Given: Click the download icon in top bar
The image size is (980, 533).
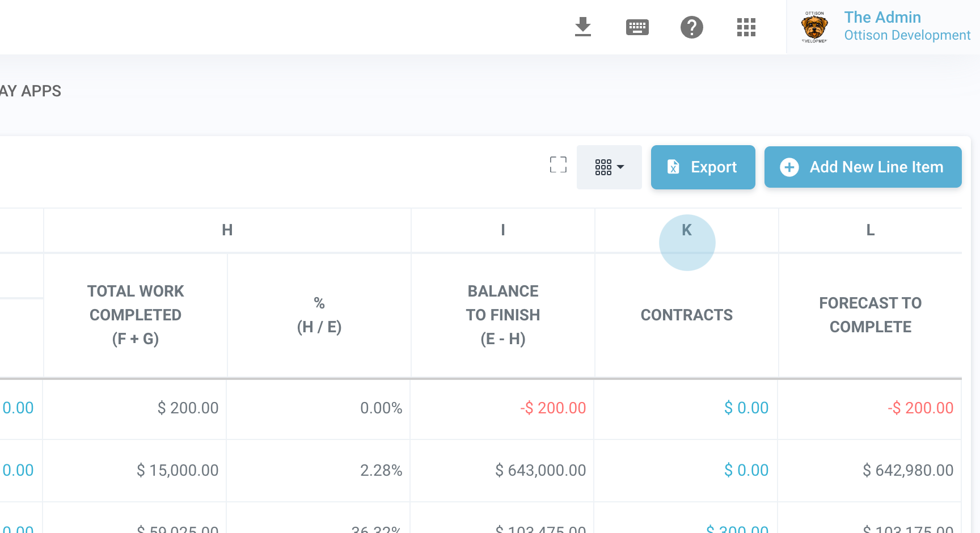Looking at the screenshot, I should point(582,27).
